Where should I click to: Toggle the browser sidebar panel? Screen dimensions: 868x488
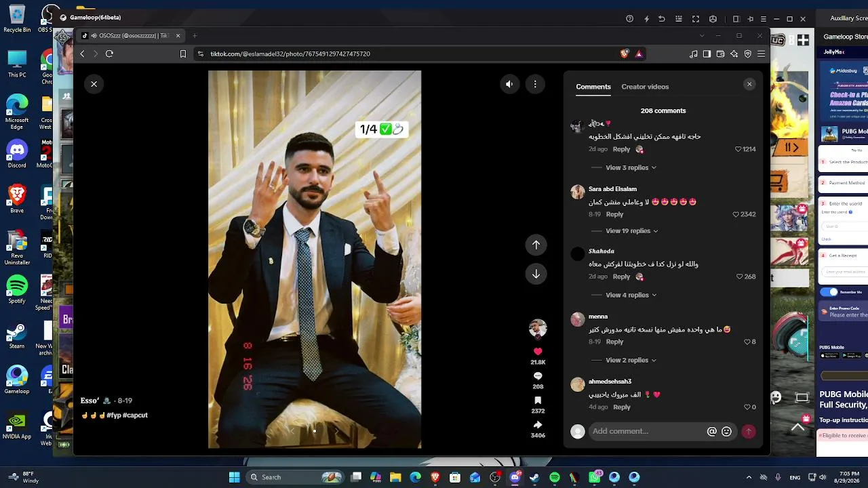(707, 54)
